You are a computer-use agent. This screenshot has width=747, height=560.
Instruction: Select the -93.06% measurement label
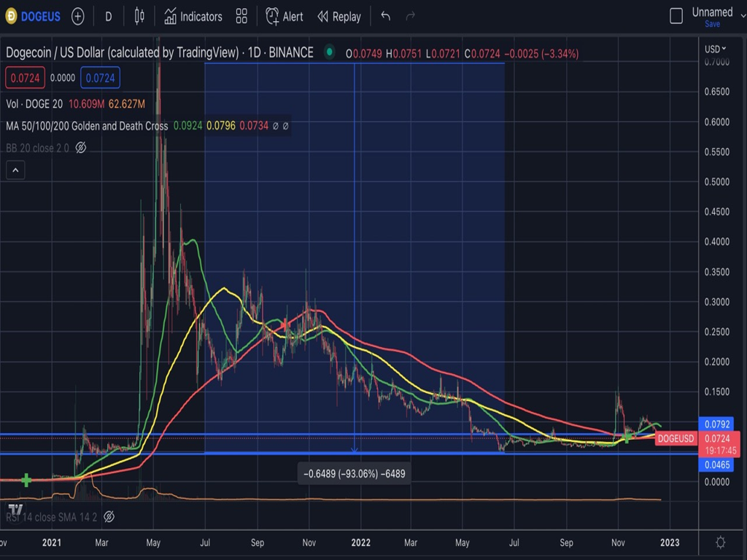[x=354, y=474]
